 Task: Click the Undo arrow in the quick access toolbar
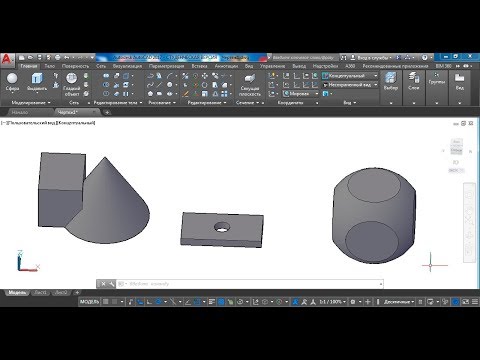[67, 58]
